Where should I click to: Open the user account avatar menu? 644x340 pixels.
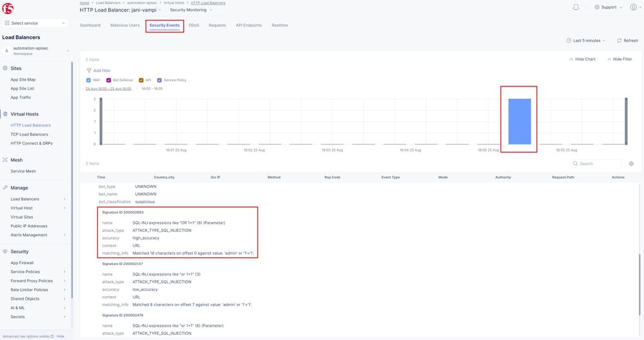633,7
